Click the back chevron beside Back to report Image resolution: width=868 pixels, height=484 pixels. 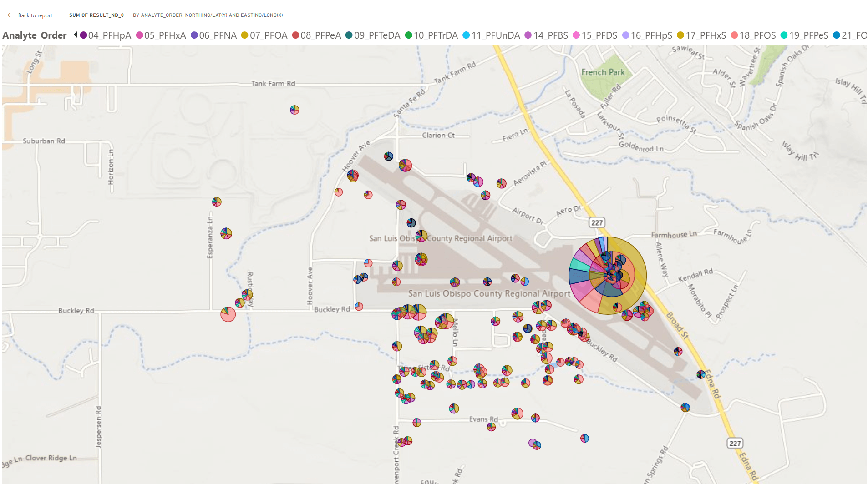pyautogui.click(x=9, y=15)
